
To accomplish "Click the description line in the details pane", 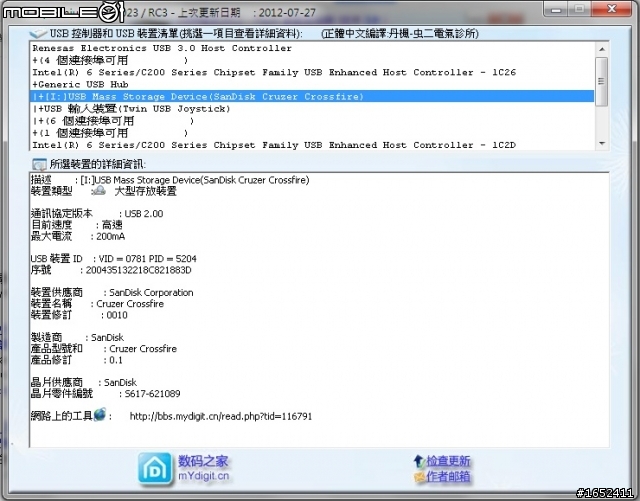I will (170, 180).
